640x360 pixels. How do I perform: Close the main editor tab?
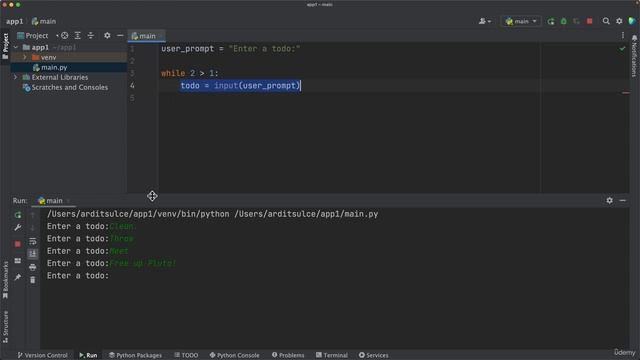pos(161,36)
